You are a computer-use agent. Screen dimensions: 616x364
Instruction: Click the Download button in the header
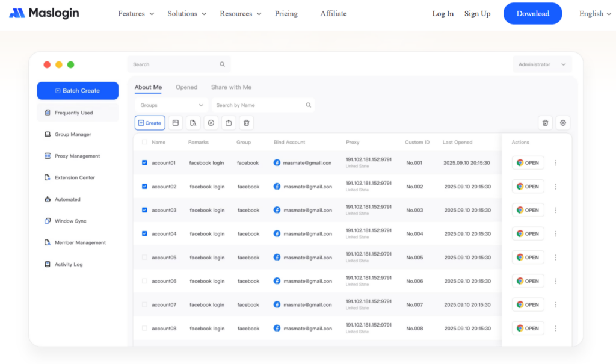(532, 14)
